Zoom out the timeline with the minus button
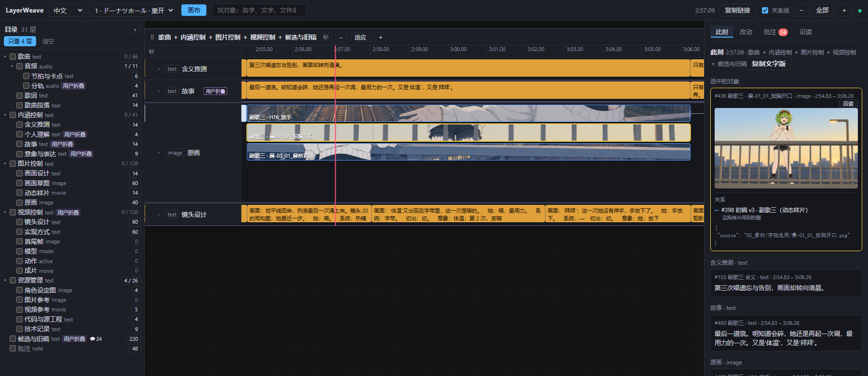Viewport: 868px width, 376px height. [341, 37]
